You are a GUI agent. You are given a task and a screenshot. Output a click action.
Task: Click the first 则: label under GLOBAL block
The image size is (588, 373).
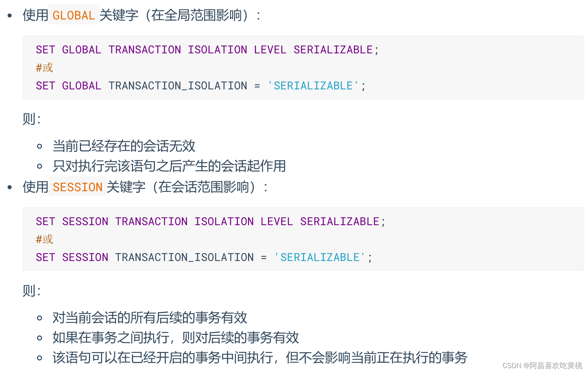pyautogui.click(x=32, y=119)
